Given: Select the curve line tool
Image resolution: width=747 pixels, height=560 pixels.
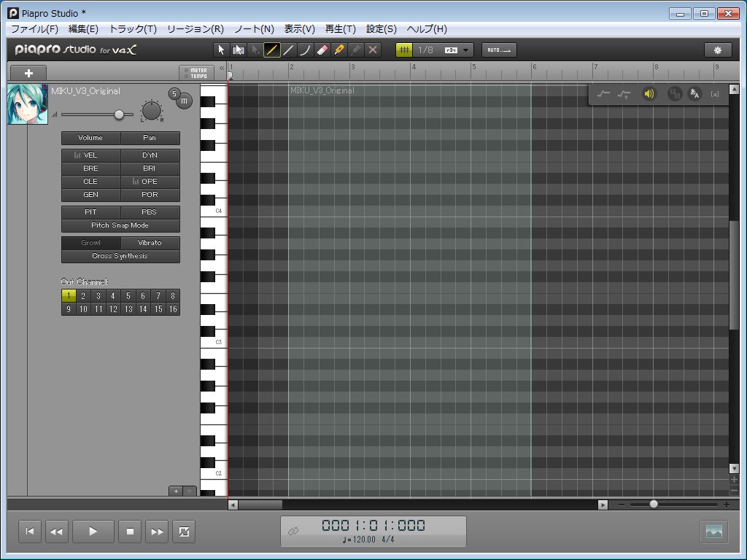Looking at the screenshot, I should pyautogui.click(x=306, y=50).
